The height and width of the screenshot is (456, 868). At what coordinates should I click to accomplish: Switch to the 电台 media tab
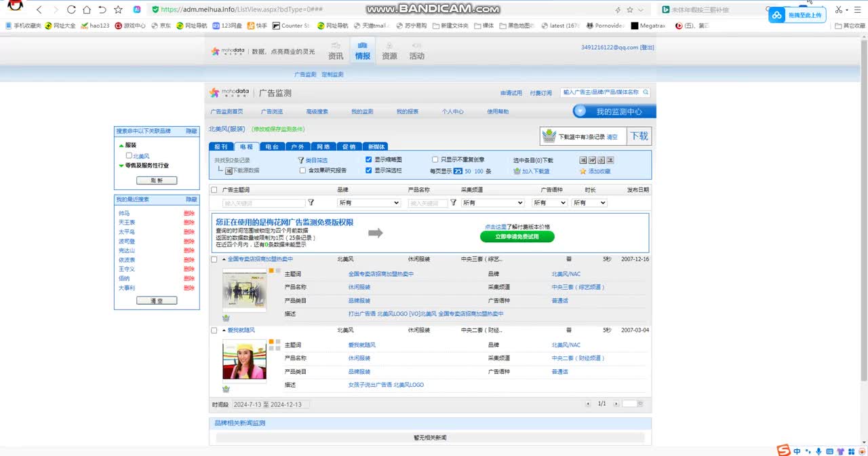click(272, 147)
